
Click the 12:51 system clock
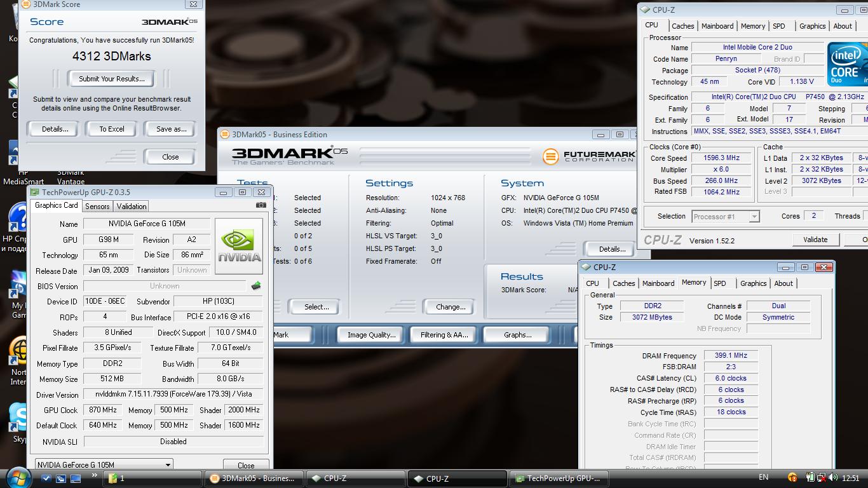coord(850,478)
